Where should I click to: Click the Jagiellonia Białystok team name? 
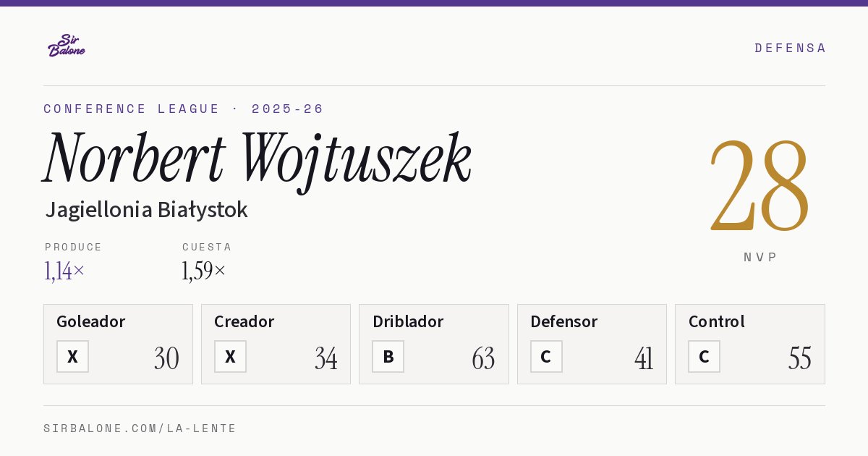(x=146, y=210)
